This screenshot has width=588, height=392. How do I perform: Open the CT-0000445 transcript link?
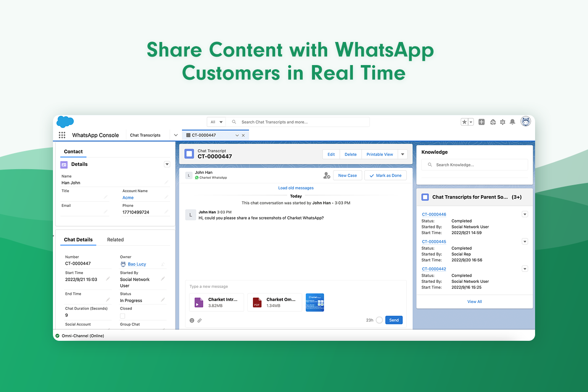(x=434, y=242)
